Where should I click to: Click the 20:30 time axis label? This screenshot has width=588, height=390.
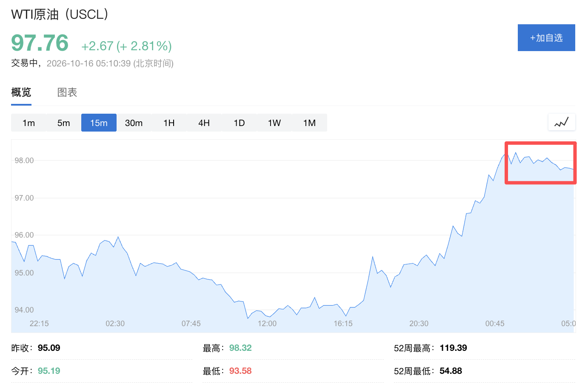pos(419,324)
